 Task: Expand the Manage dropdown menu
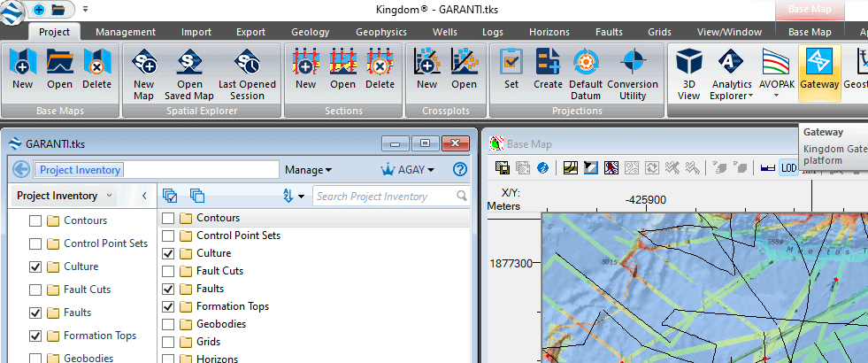[x=309, y=170]
